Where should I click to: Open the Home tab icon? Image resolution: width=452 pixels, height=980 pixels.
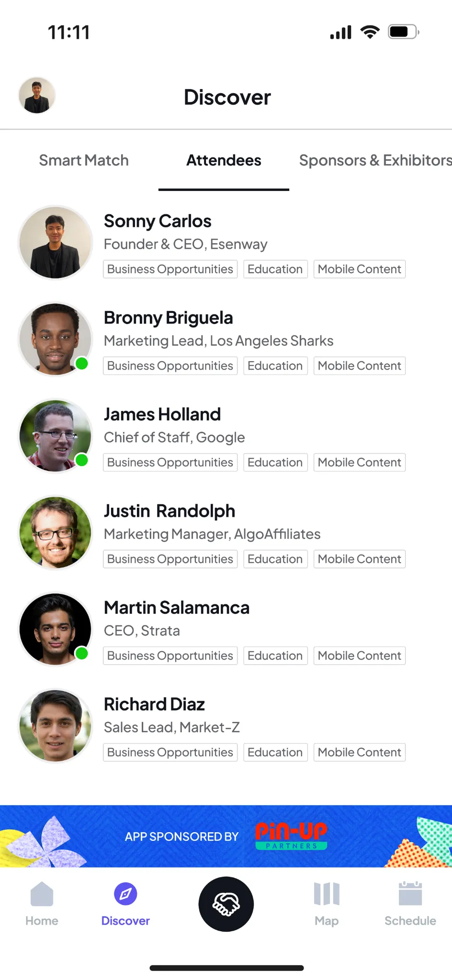tap(42, 894)
